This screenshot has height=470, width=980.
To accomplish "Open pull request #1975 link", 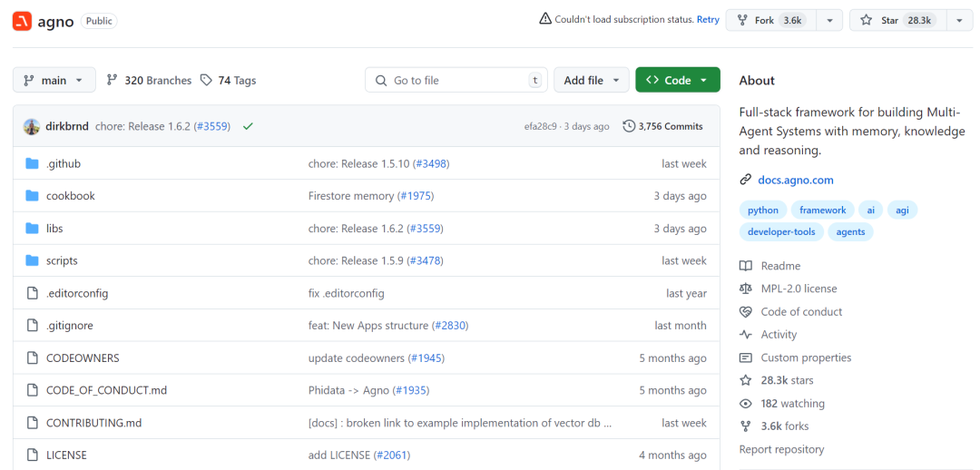I will (415, 196).
